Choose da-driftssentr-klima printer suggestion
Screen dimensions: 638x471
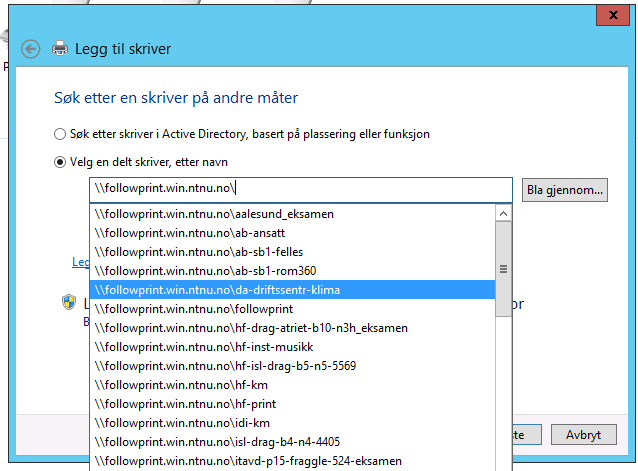[x=292, y=290]
